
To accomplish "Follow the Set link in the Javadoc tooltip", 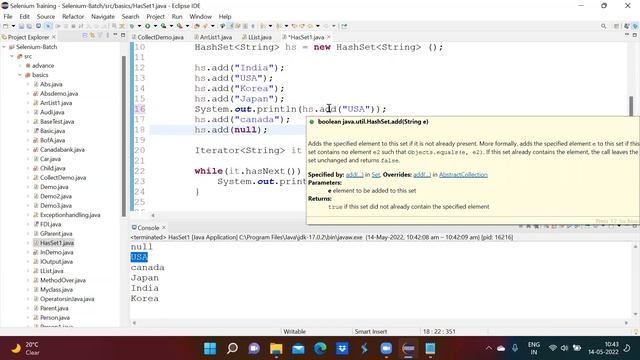I will (376, 175).
